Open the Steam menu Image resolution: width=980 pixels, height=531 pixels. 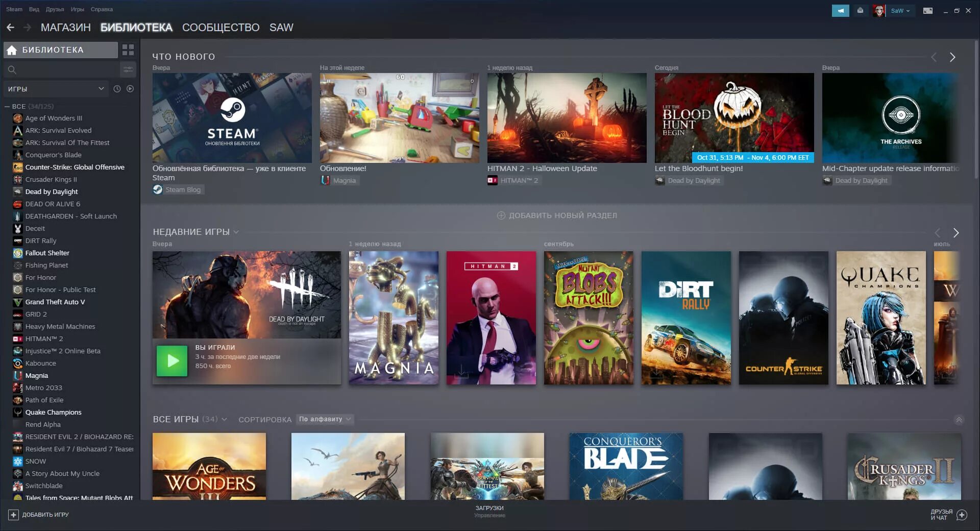tap(14, 9)
